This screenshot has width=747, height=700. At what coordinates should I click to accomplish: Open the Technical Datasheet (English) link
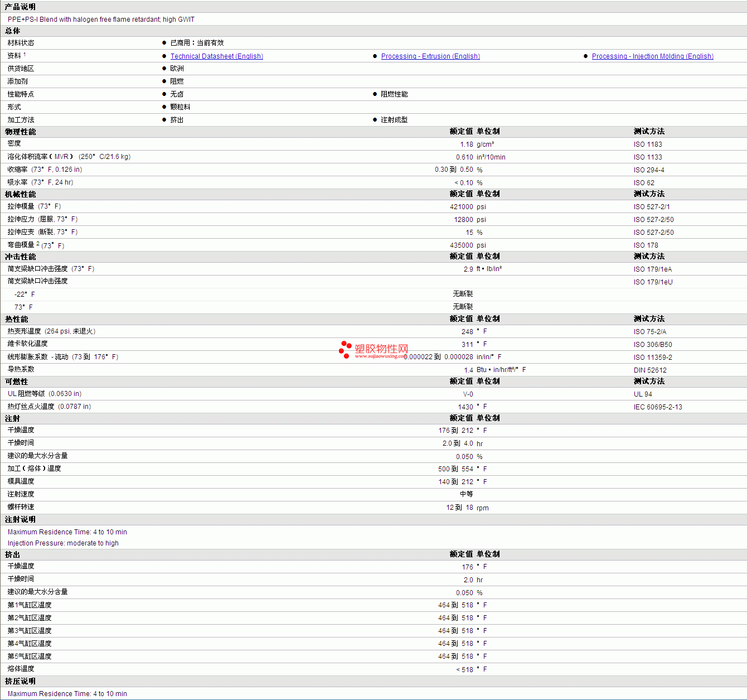tap(216, 56)
